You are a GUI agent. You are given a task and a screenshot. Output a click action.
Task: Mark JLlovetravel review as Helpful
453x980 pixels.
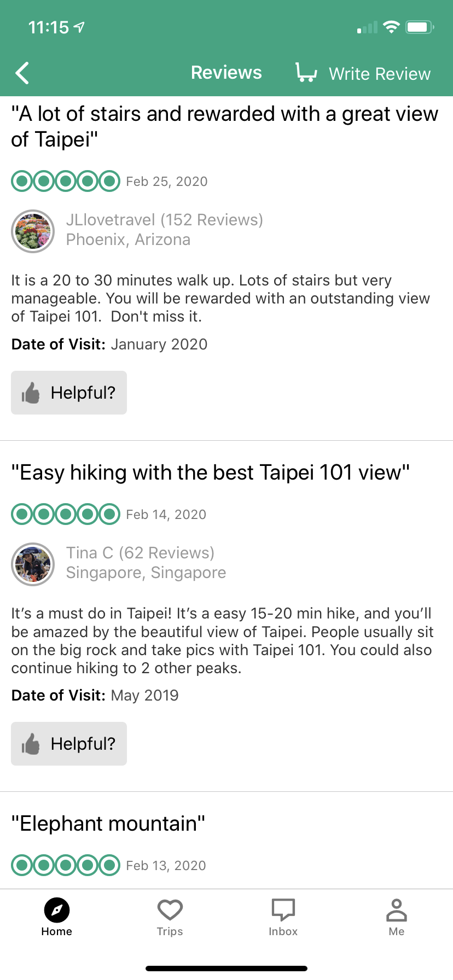pos(69,393)
